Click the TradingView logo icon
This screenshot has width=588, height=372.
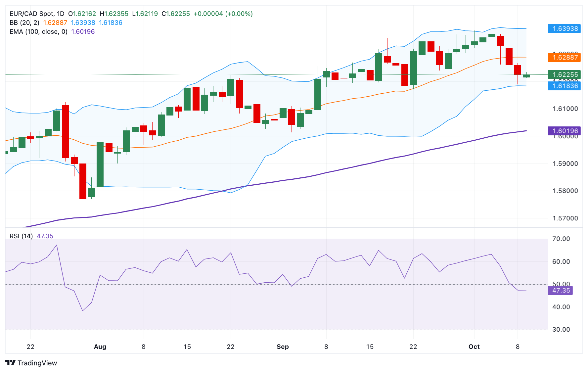pos(11,363)
